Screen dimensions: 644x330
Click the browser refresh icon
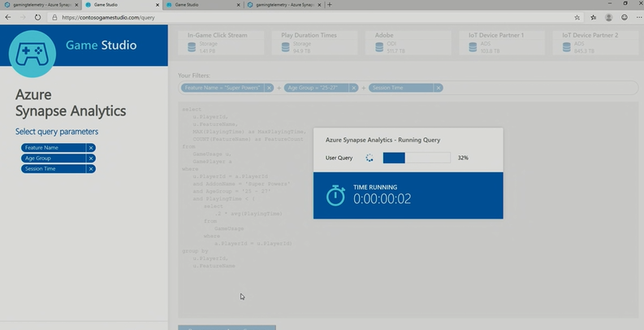coord(38,16)
